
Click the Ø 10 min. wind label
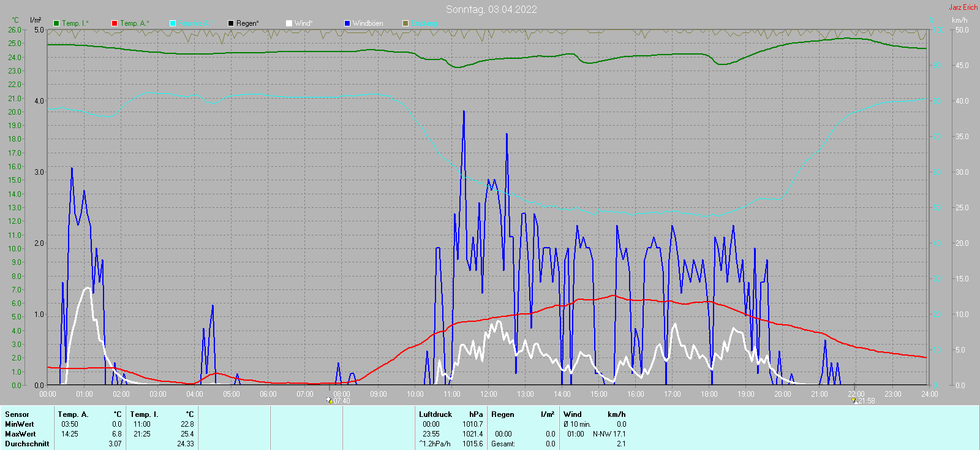(x=577, y=424)
